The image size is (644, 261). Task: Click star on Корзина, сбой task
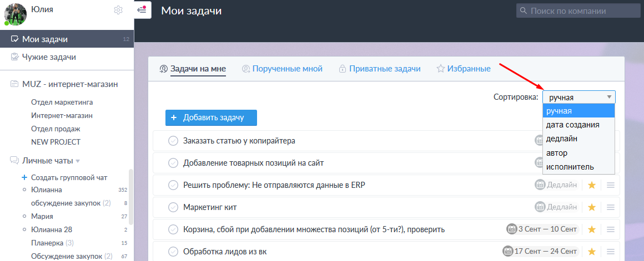[x=592, y=229]
